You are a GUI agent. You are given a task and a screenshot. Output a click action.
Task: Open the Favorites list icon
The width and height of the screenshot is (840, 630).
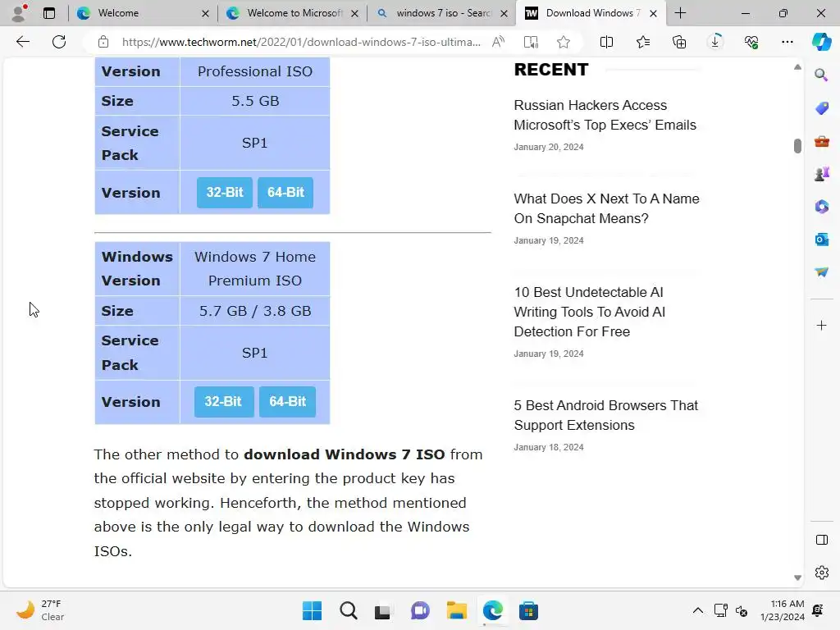coord(643,42)
